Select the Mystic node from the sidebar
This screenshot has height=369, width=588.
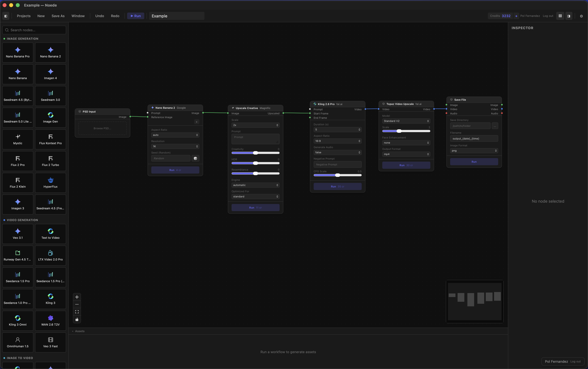[17, 139]
